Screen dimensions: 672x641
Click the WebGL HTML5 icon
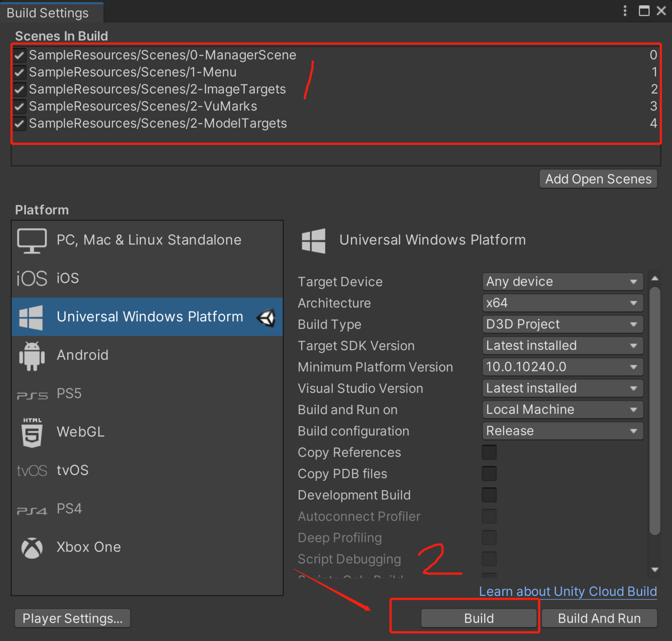(x=32, y=432)
